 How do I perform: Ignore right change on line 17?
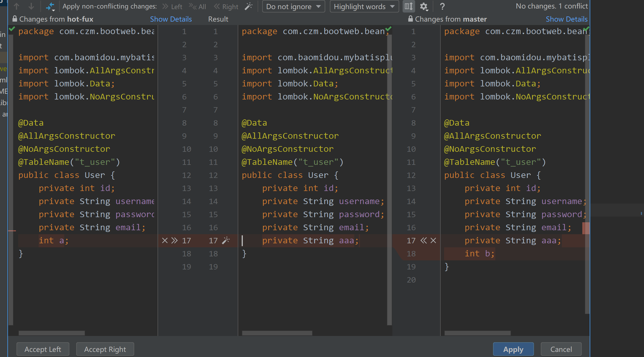(x=433, y=240)
